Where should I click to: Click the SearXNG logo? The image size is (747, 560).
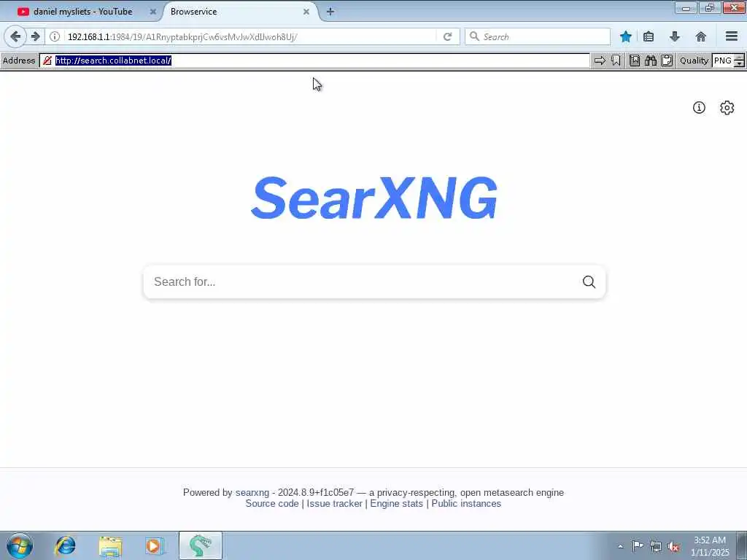[x=374, y=198]
